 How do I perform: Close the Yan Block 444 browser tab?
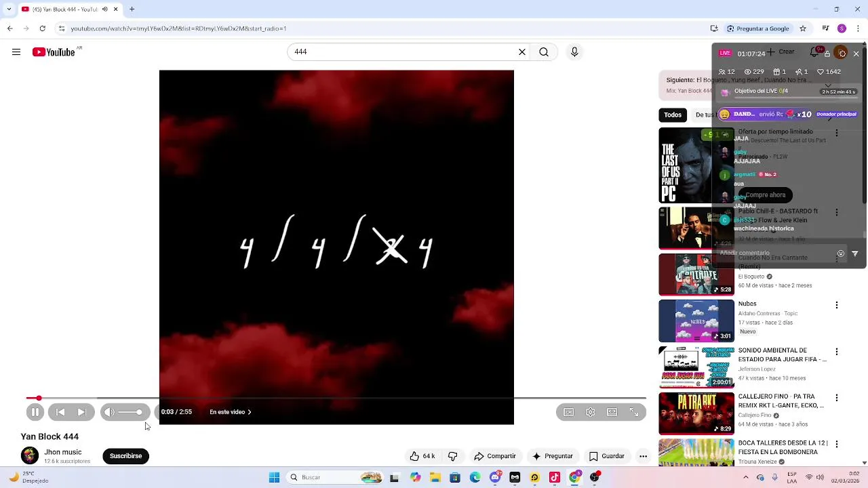tap(115, 9)
